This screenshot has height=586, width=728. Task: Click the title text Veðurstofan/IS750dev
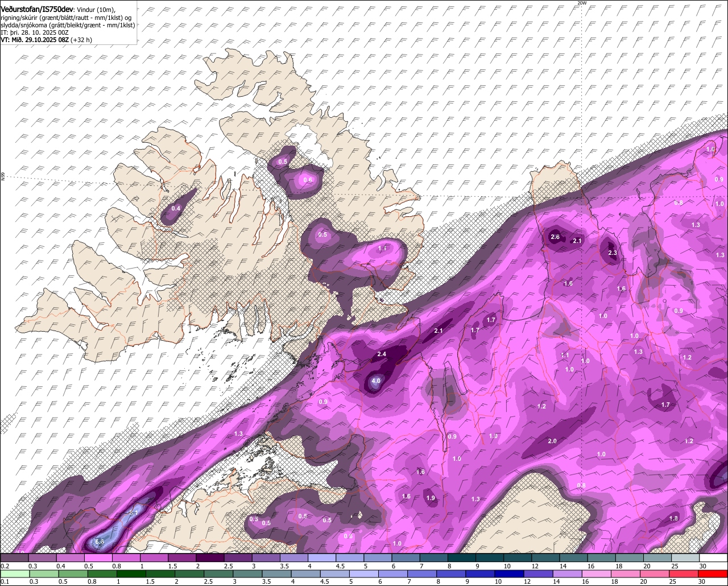(x=36, y=9)
